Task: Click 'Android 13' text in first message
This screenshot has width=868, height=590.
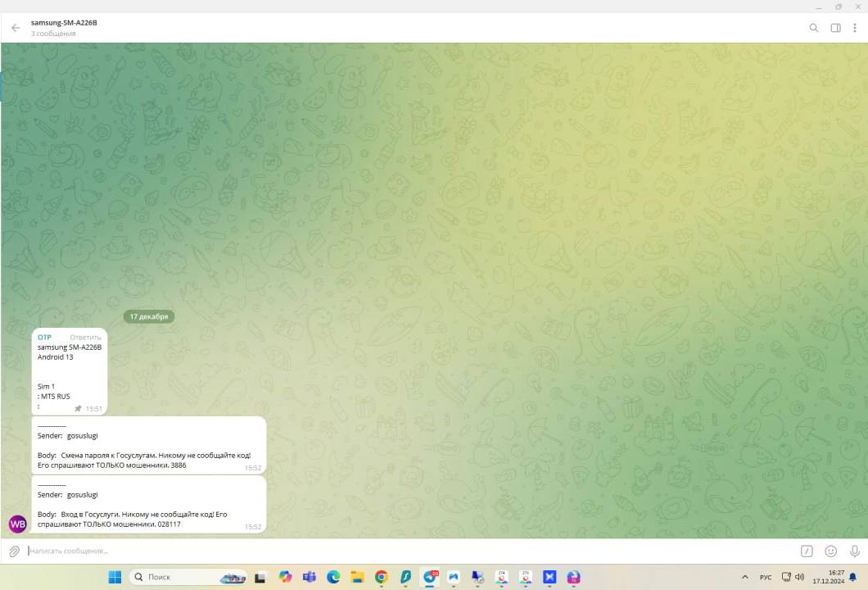Action: (56, 357)
